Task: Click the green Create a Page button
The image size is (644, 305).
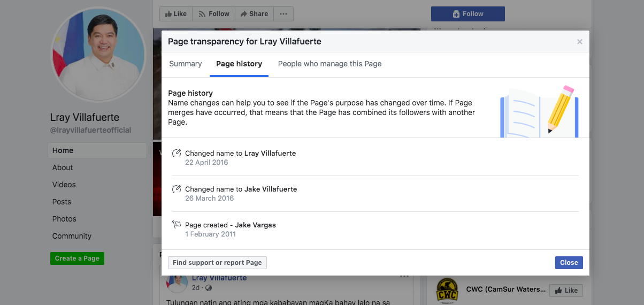Action: (78, 258)
